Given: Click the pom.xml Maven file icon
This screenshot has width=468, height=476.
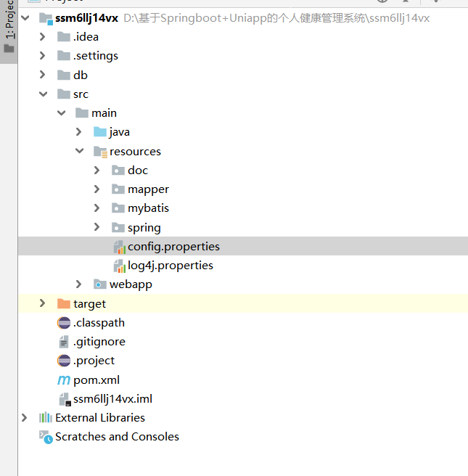Looking at the screenshot, I should 64,379.
